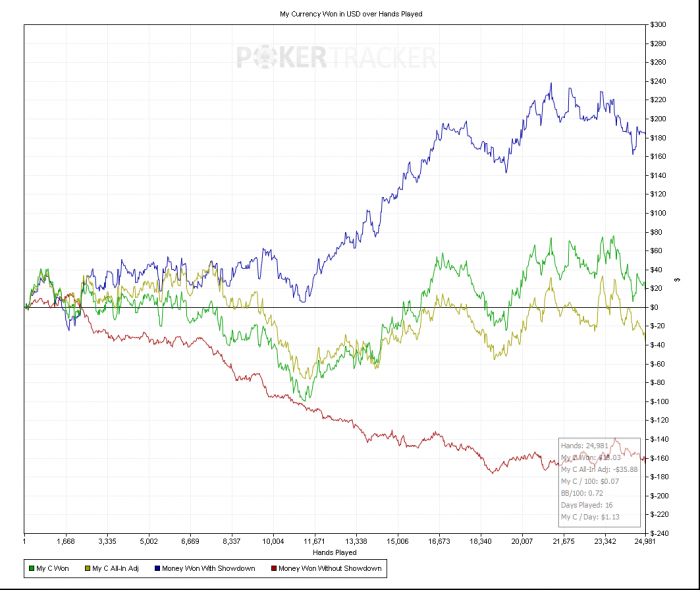Image resolution: width=700 pixels, height=590 pixels.
Task: Click the $300 y-axis label
Action: [x=658, y=25]
